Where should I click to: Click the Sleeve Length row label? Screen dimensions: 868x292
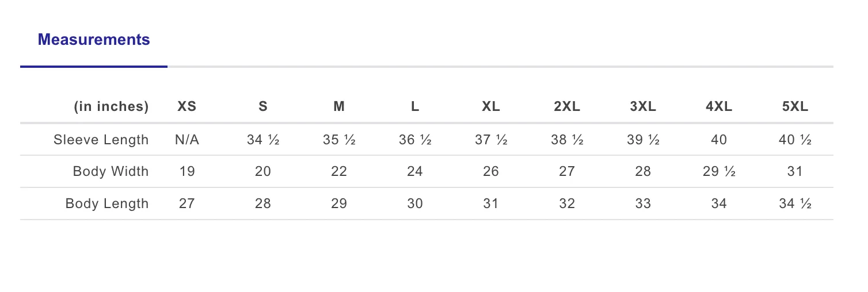pyautogui.click(x=101, y=140)
